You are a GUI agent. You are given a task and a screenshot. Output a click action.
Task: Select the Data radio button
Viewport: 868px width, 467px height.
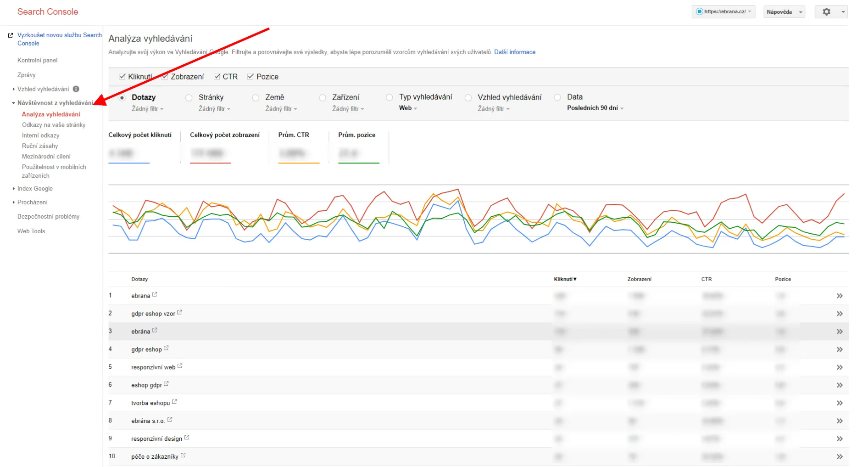[x=557, y=97]
